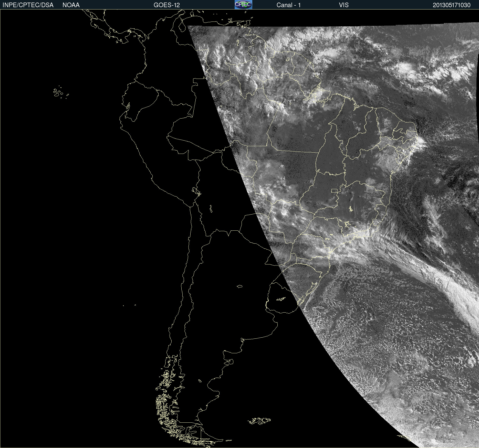The height and width of the screenshot is (448, 479).
Task: Click the 201305171030 timestamp
Action: click(452, 5)
